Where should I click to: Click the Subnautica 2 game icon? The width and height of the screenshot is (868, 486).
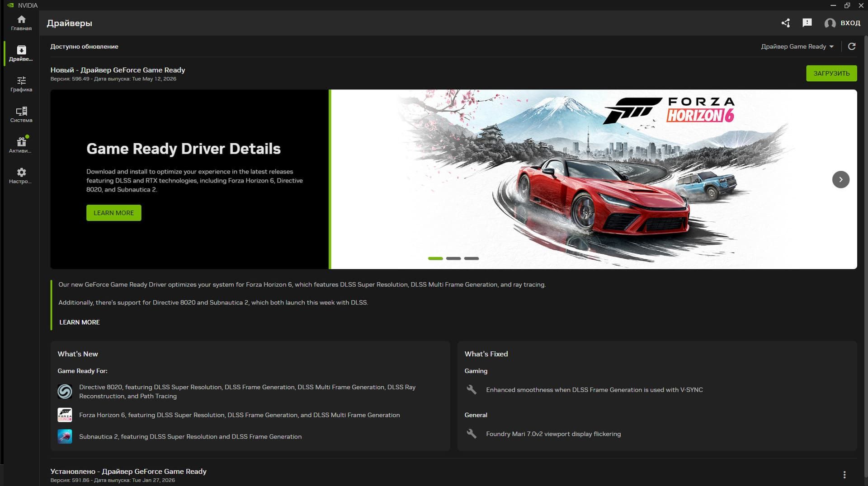click(x=65, y=436)
